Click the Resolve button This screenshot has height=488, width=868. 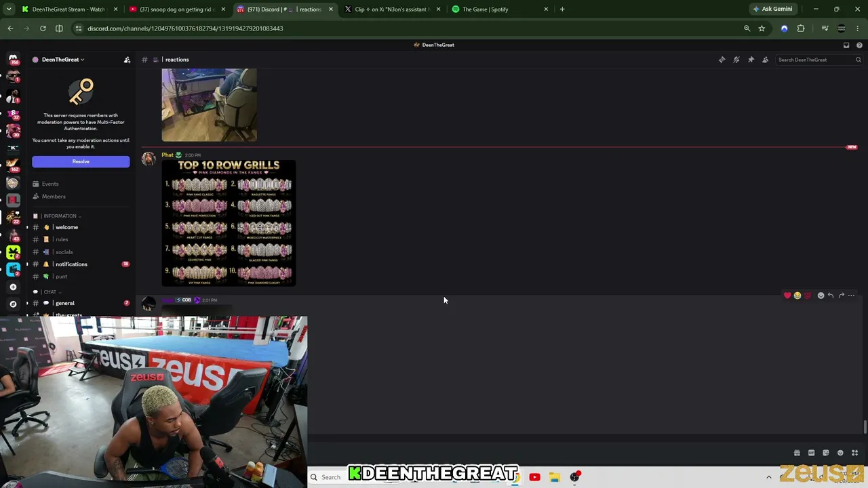pyautogui.click(x=81, y=161)
